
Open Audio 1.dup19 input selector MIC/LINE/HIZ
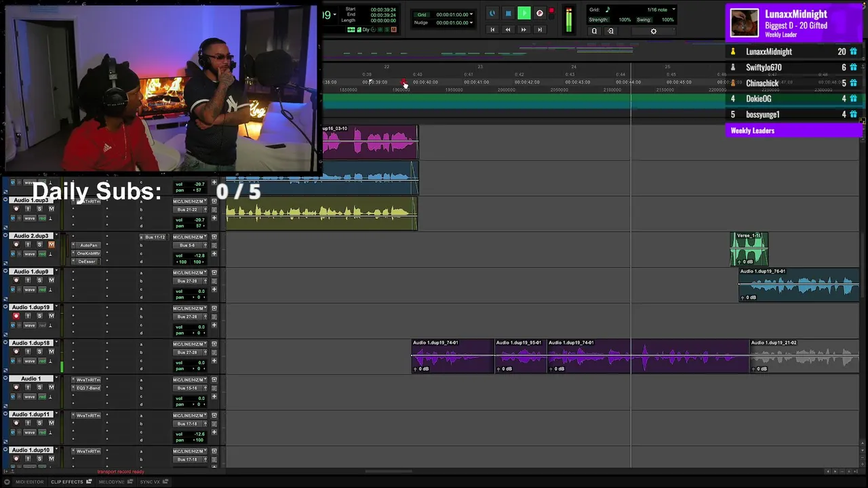(x=190, y=308)
